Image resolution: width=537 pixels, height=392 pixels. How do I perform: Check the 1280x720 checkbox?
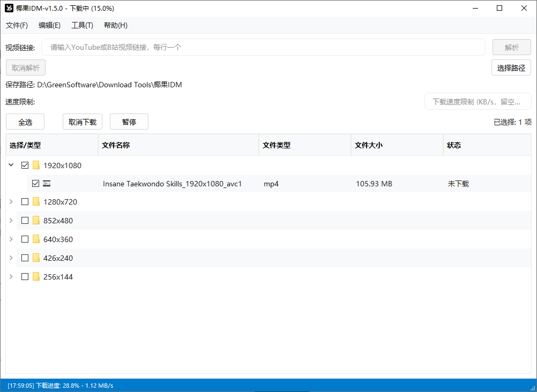tap(25, 202)
